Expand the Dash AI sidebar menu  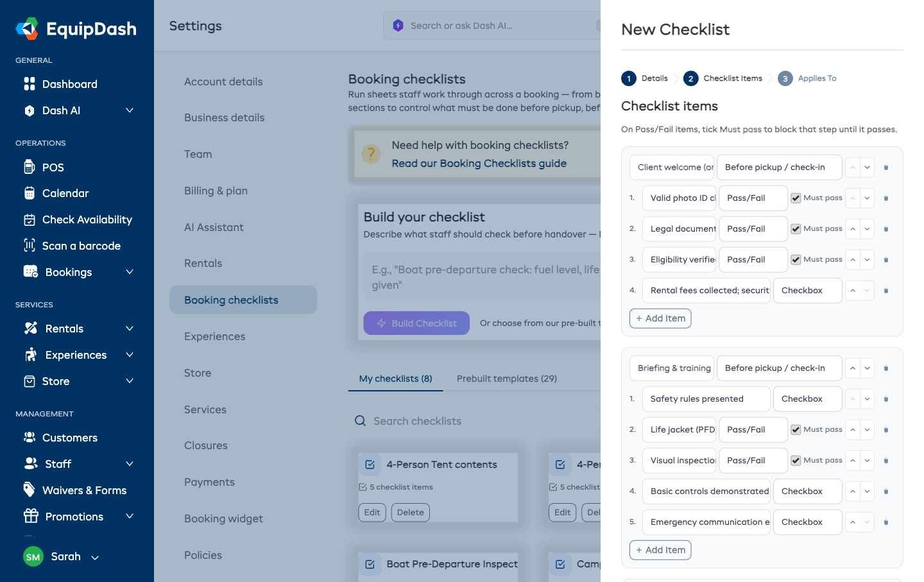coord(130,110)
